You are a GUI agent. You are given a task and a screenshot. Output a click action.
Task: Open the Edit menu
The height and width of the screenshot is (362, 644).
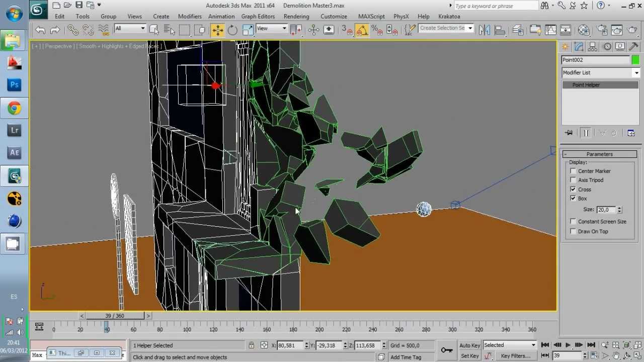tap(59, 16)
